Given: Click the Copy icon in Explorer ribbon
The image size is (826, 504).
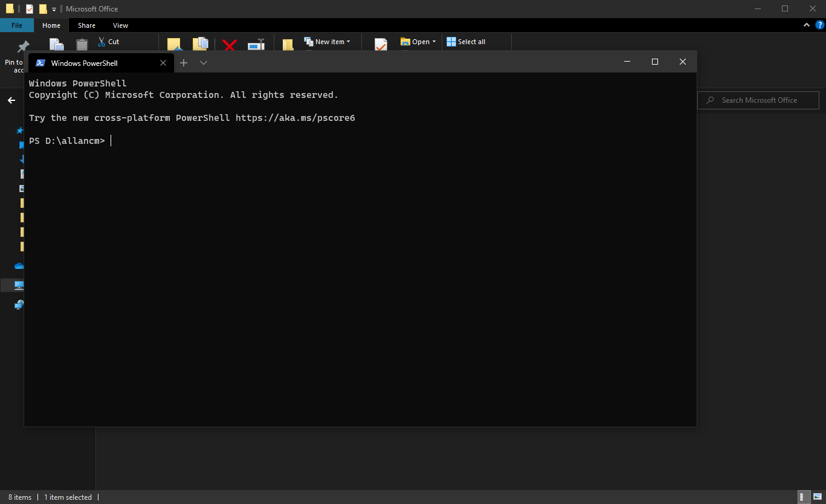Looking at the screenshot, I should (x=56, y=45).
